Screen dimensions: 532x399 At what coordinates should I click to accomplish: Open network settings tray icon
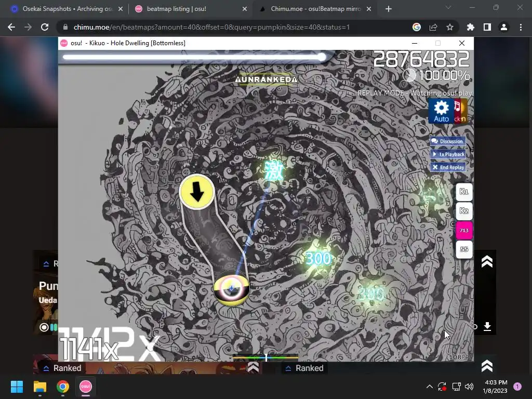click(456, 387)
